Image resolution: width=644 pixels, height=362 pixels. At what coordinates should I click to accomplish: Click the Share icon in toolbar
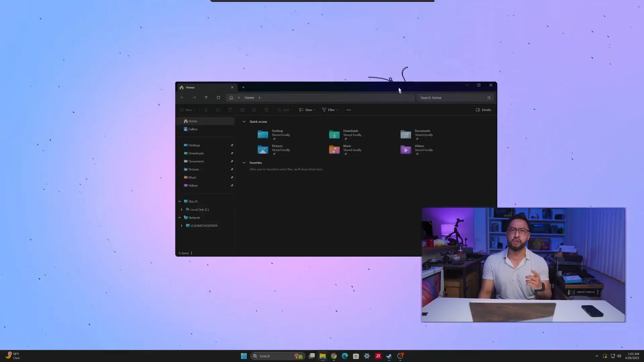254,110
